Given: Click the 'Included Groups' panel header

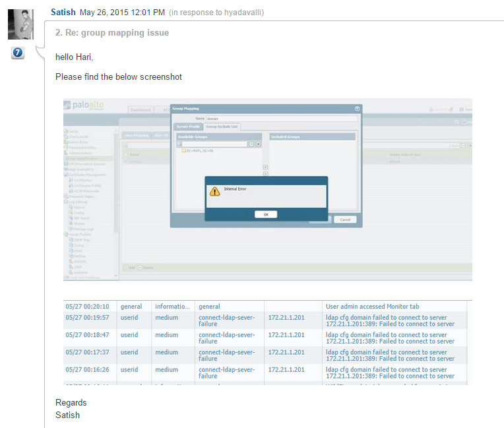Looking at the screenshot, I should tap(313, 137).
